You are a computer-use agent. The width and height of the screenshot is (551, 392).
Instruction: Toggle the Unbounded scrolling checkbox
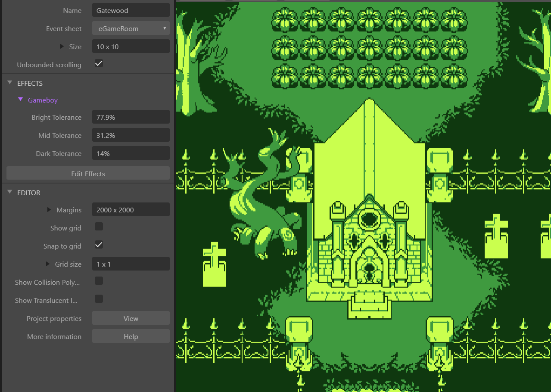(99, 64)
